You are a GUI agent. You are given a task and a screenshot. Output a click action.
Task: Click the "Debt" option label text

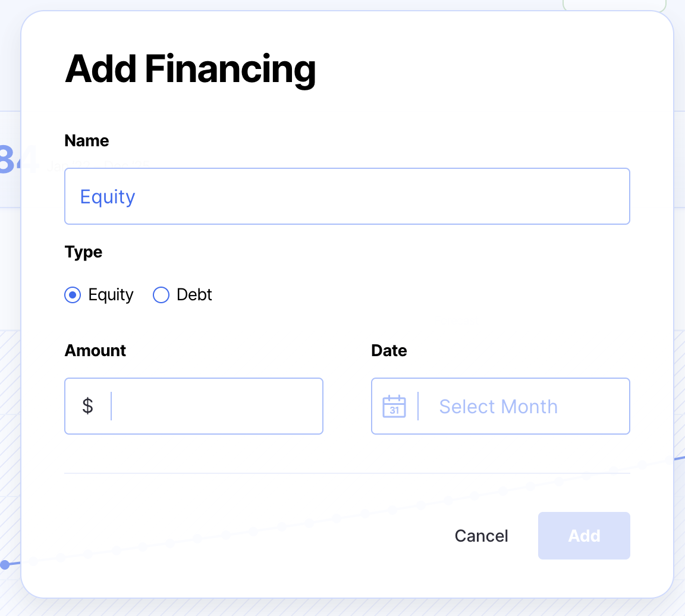(x=194, y=295)
